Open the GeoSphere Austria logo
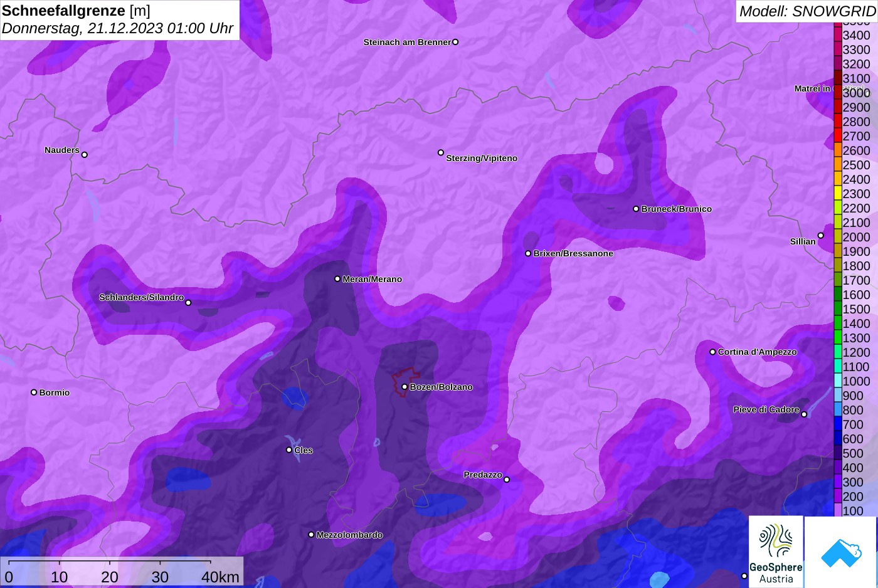The width and height of the screenshot is (878, 588). point(776,552)
